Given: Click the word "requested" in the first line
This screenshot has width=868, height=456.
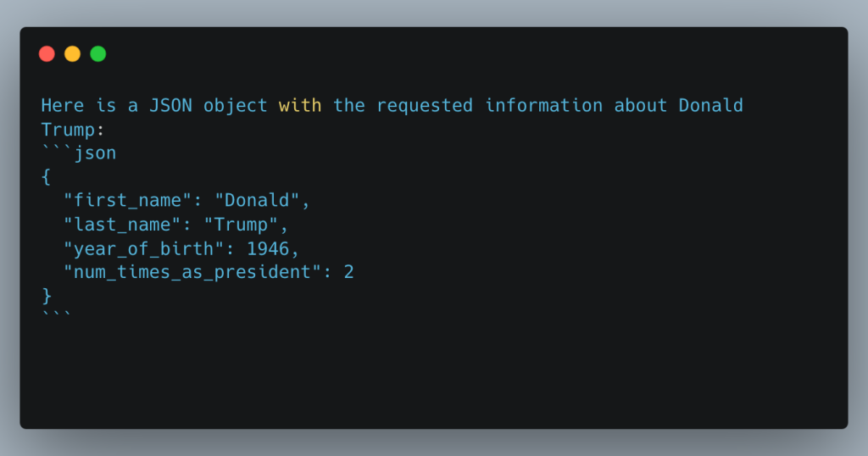Looking at the screenshot, I should tap(425, 105).
